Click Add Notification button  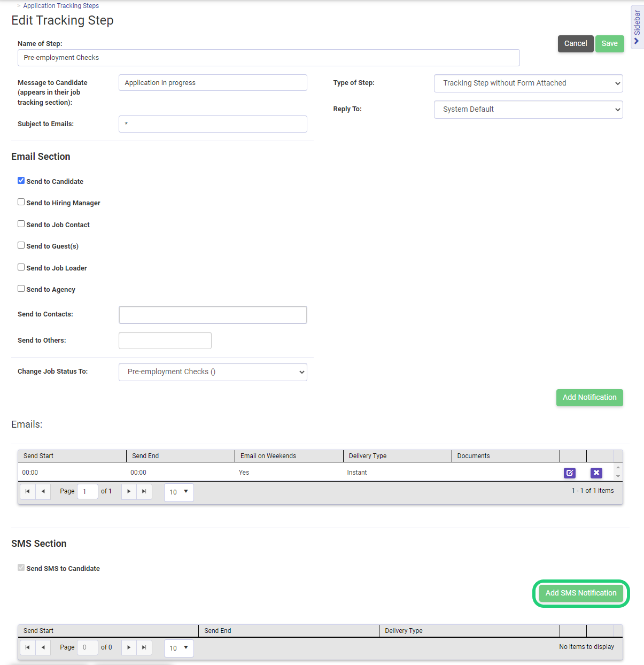click(589, 398)
